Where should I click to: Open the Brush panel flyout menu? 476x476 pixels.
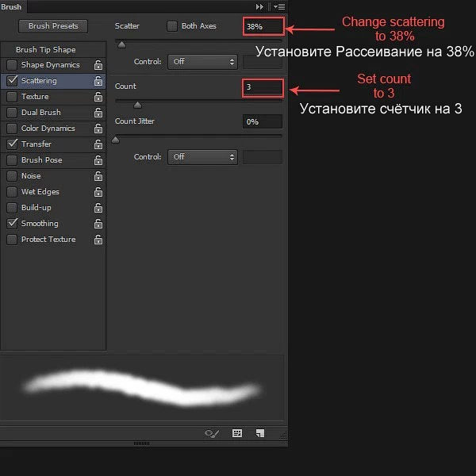click(279, 6)
